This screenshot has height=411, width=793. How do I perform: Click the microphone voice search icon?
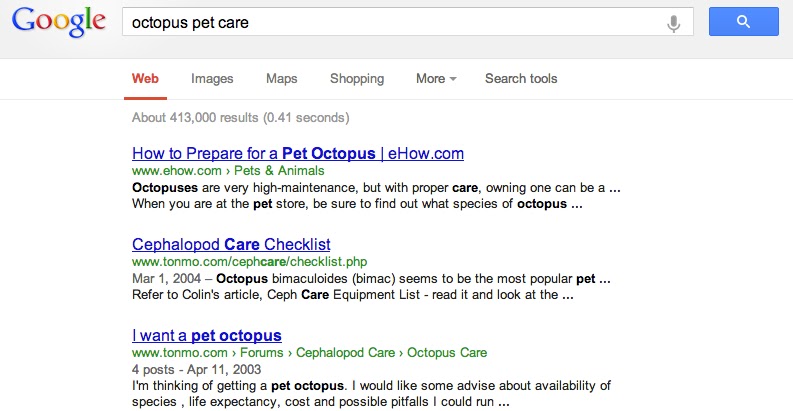[x=673, y=23]
